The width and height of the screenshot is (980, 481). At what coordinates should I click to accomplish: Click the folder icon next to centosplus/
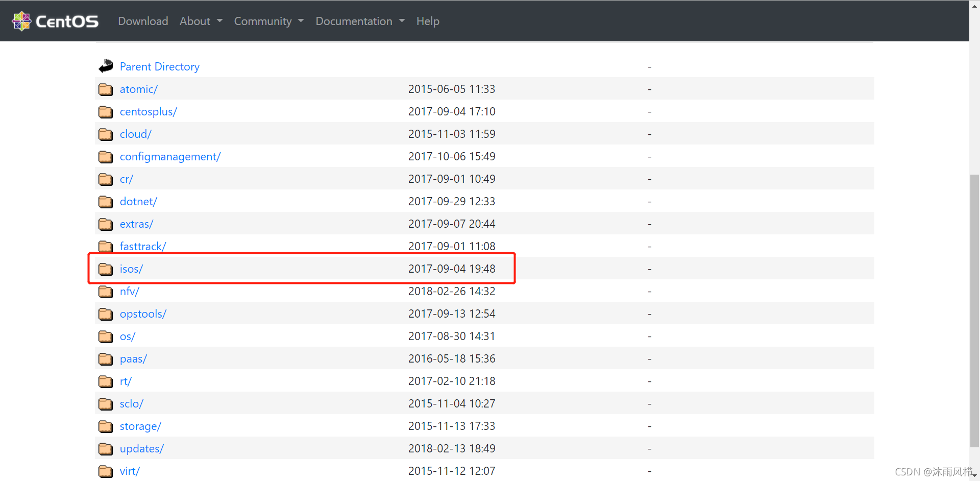[x=106, y=112]
